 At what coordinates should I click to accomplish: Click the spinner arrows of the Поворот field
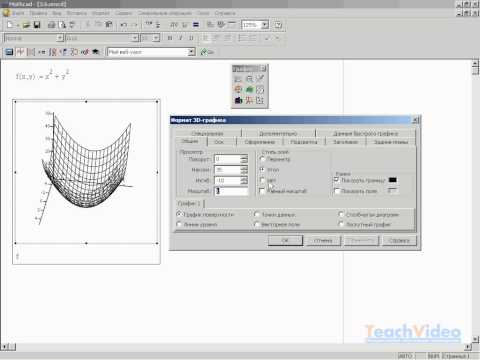tap(244, 159)
